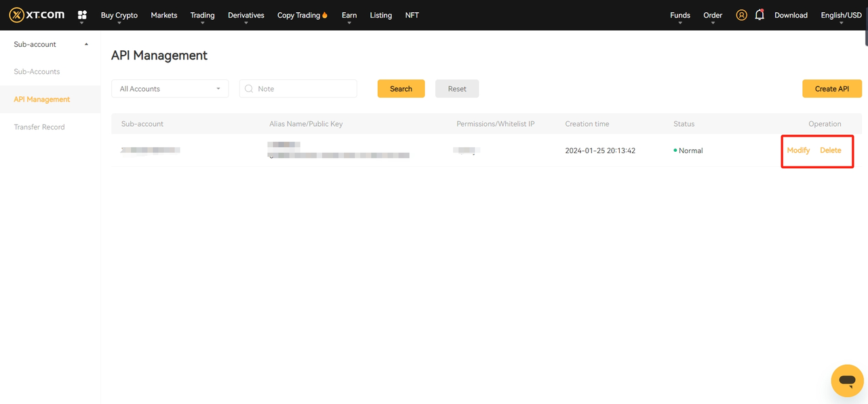Click the magnifier icon in Note field
868x404 pixels.
pos(249,89)
